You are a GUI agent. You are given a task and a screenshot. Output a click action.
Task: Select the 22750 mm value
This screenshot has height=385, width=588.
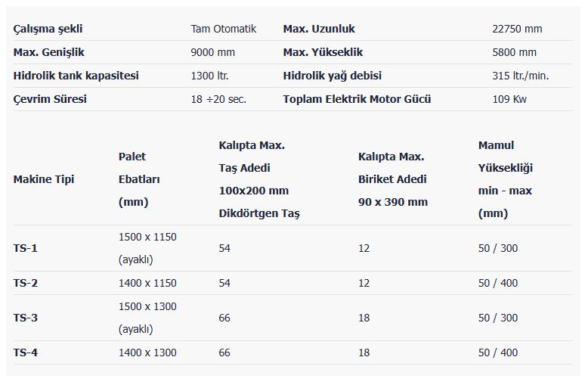point(517,29)
